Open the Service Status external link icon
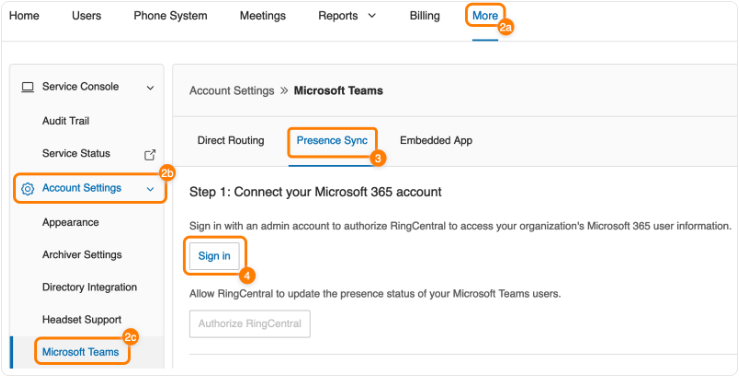The height and width of the screenshot is (378, 739). point(150,154)
